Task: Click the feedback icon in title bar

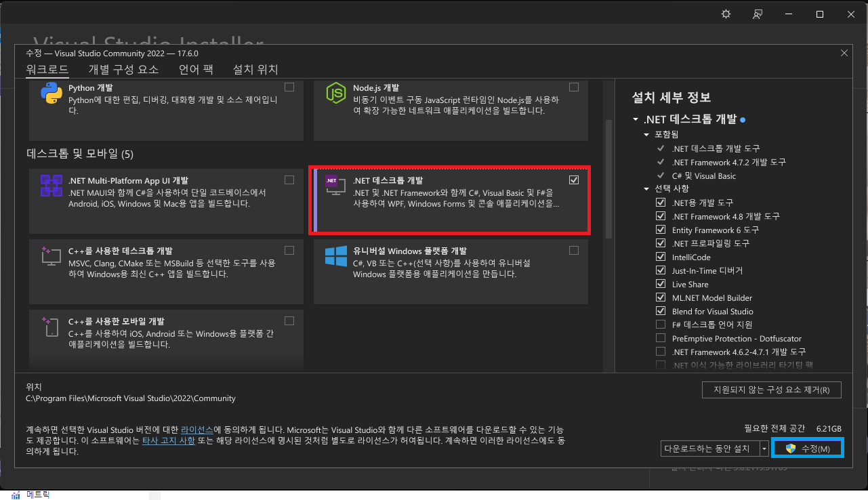Action: click(758, 14)
